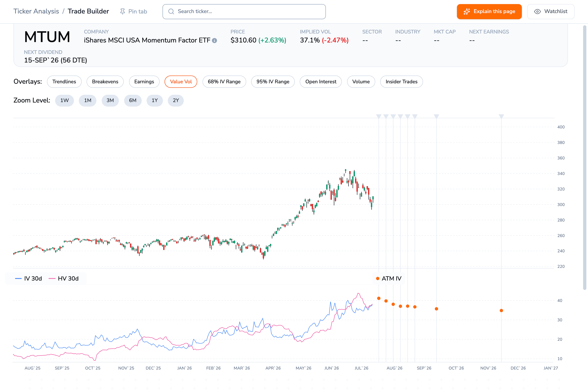Click the September expiration triangle marker

click(x=437, y=116)
